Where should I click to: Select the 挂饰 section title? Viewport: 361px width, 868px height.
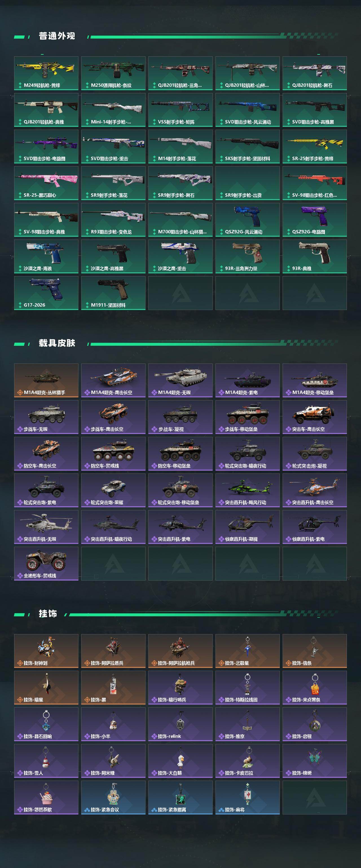click(48, 614)
